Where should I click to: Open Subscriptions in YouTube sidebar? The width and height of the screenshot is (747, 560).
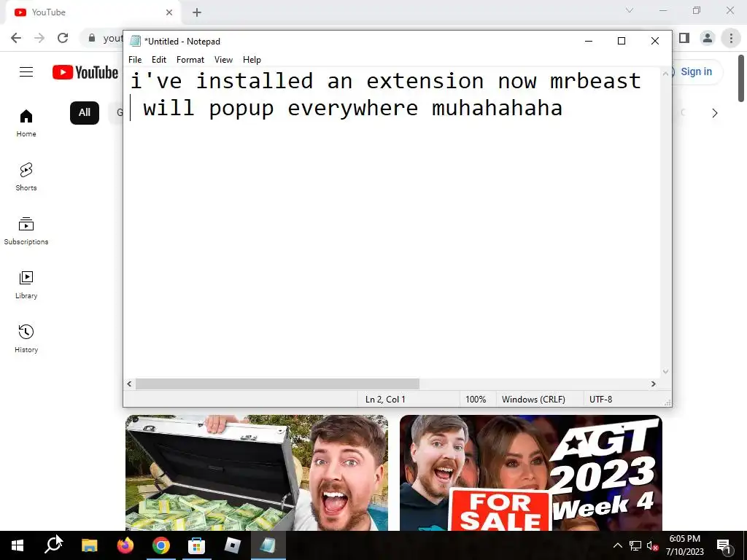pos(26,231)
